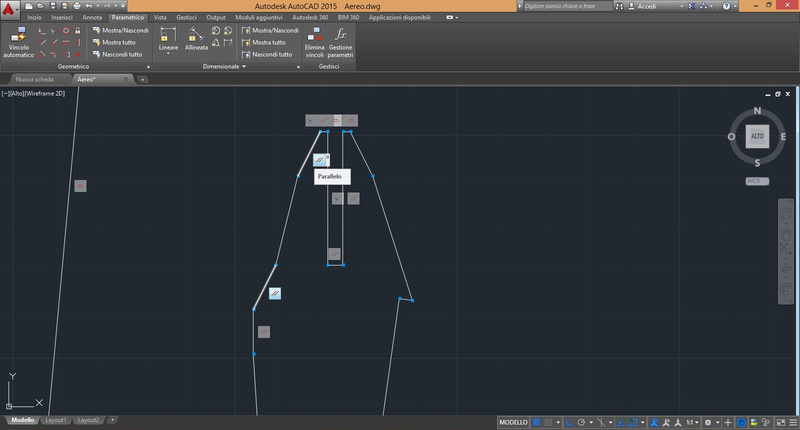Toggle MODELLO space button in status bar
Viewport: 800px width, 430px height.
pyautogui.click(x=513, y=422)
